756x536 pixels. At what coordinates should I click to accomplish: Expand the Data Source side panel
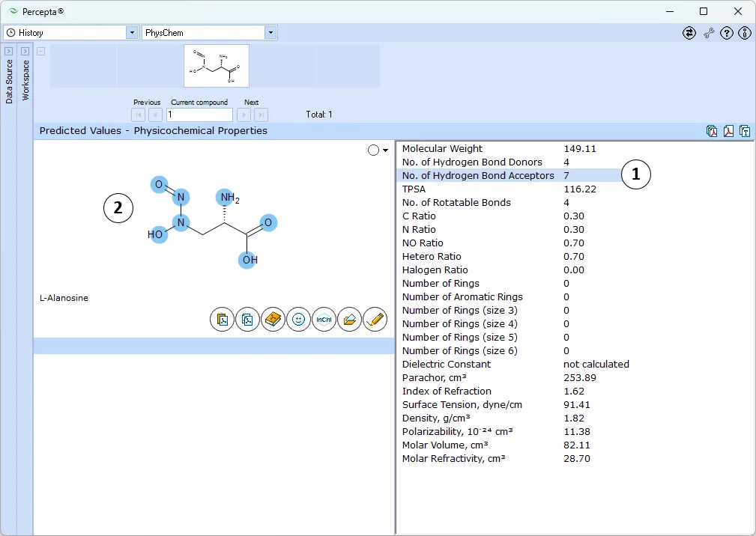coord(9,51)
